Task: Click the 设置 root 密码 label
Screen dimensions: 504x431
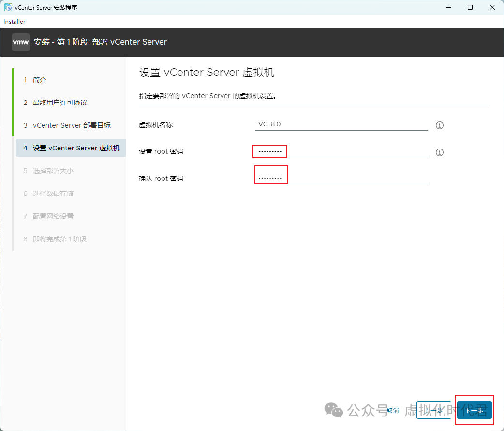Action: (161, 151)
